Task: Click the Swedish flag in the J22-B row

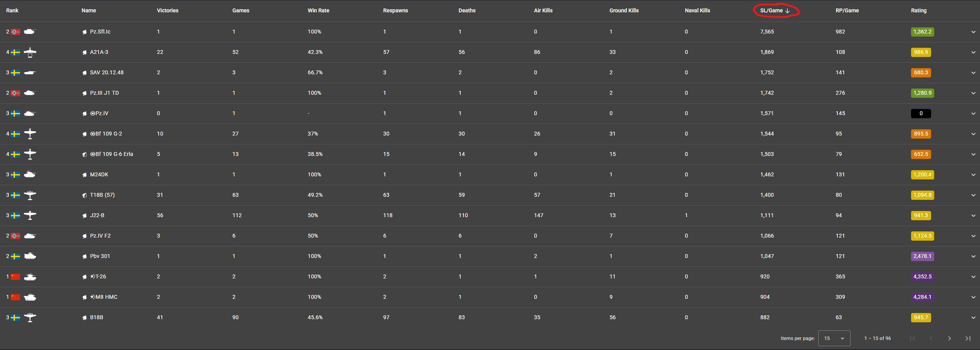Action: tap(15, 216)
